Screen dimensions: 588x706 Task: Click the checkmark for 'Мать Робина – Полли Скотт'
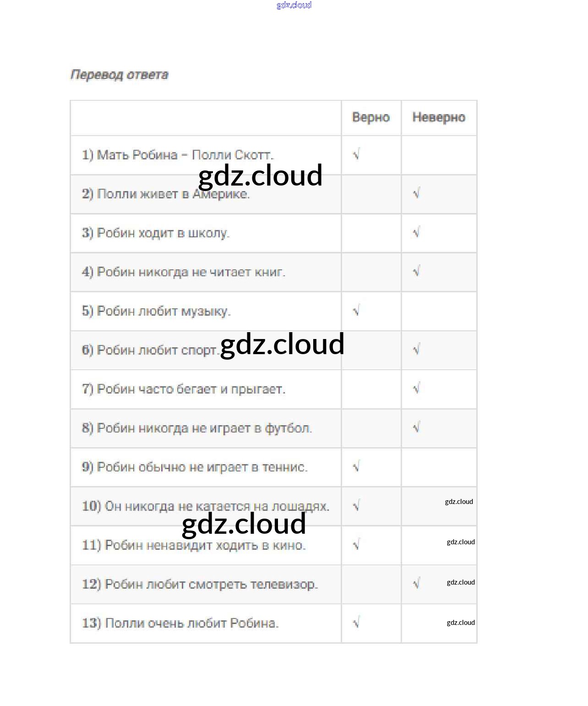coord(356,154)
